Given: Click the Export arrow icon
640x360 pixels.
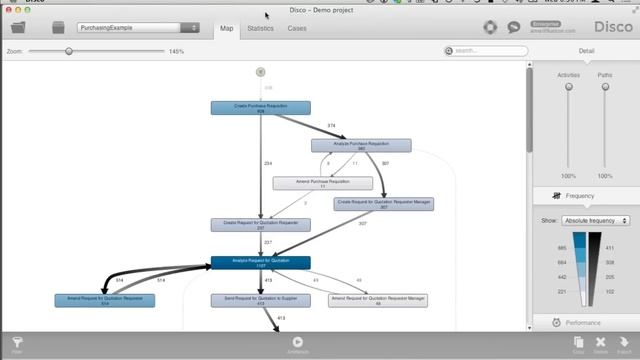Looking at the screenshot, I should coord(623,342).
